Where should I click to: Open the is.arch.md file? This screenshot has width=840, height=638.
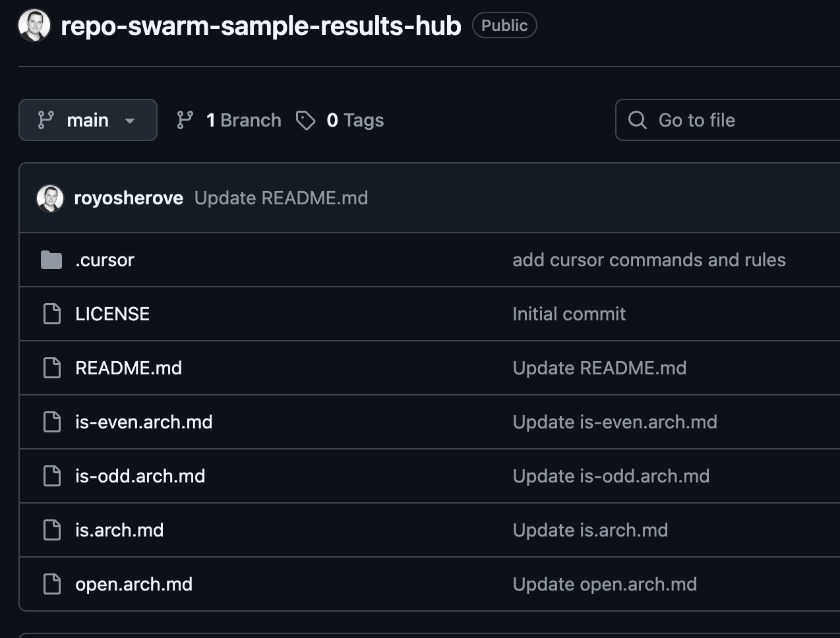119,530
